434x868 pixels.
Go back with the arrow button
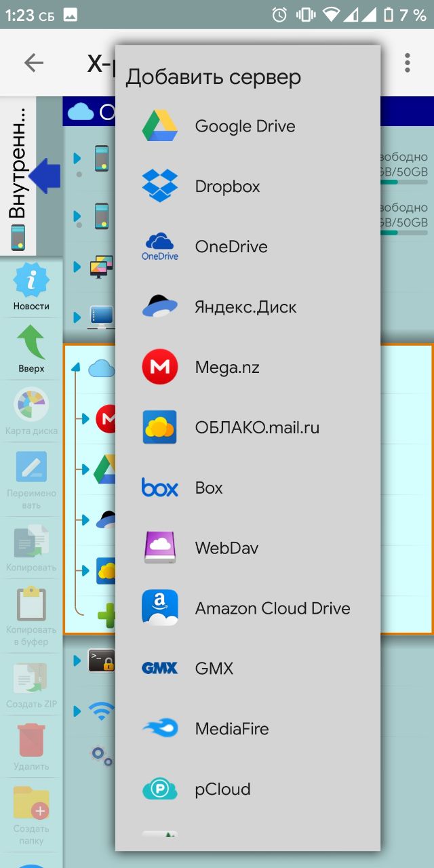[33, 63]
